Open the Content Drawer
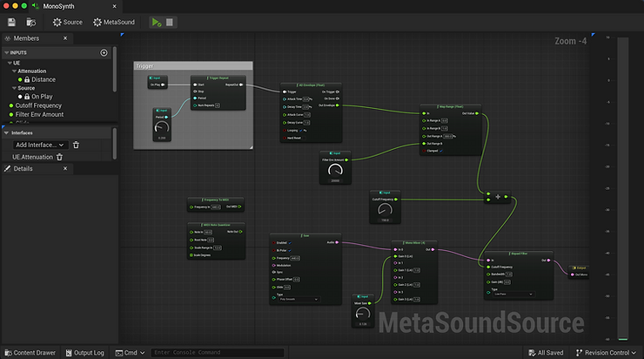Screen dimensions: 644x359 (30, 353)
